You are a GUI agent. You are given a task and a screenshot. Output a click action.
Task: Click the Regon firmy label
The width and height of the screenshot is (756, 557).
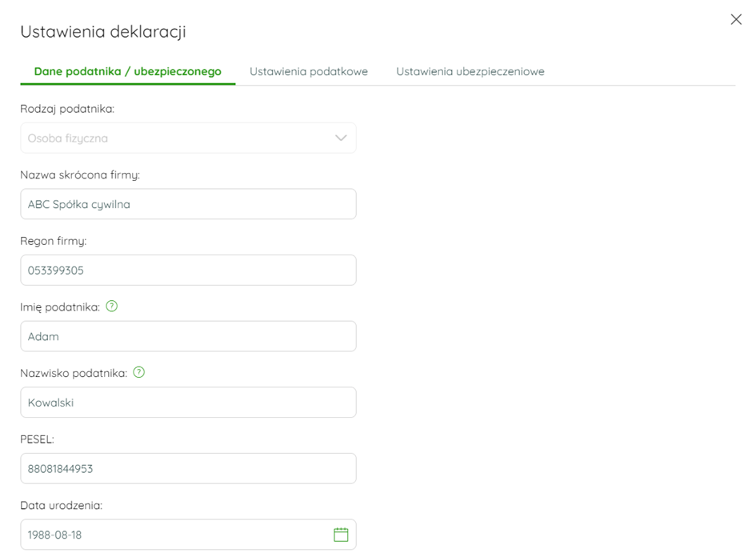click(54, 241)
